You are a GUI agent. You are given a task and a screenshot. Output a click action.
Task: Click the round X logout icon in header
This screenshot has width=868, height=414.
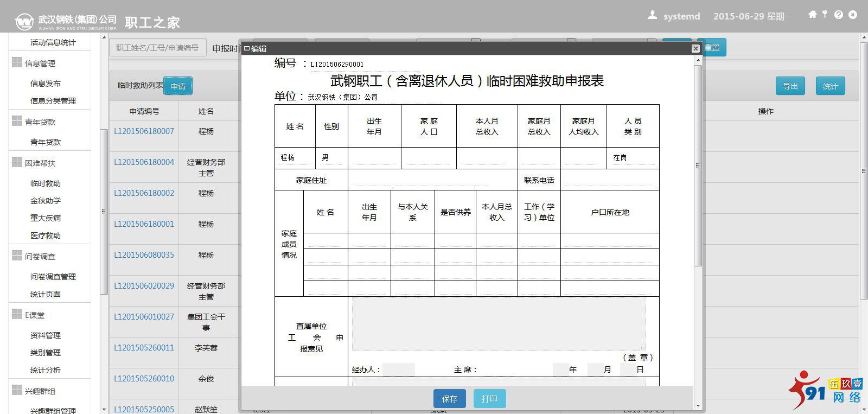[853, 15]
